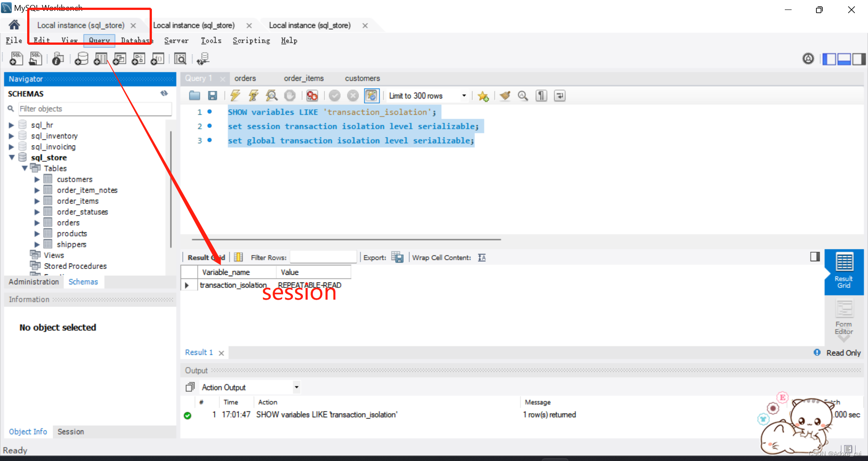Execute the selected SQL statements with lightning icon

[235, 95]
